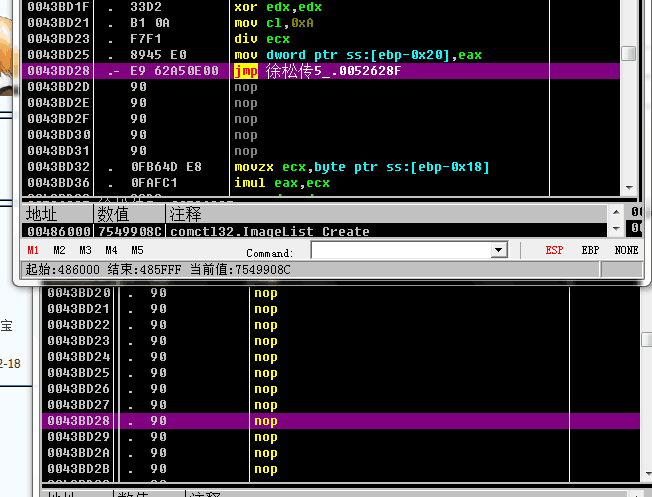Click the ESP register button
The height and width of the screenshot is (497, 652).
554,250
